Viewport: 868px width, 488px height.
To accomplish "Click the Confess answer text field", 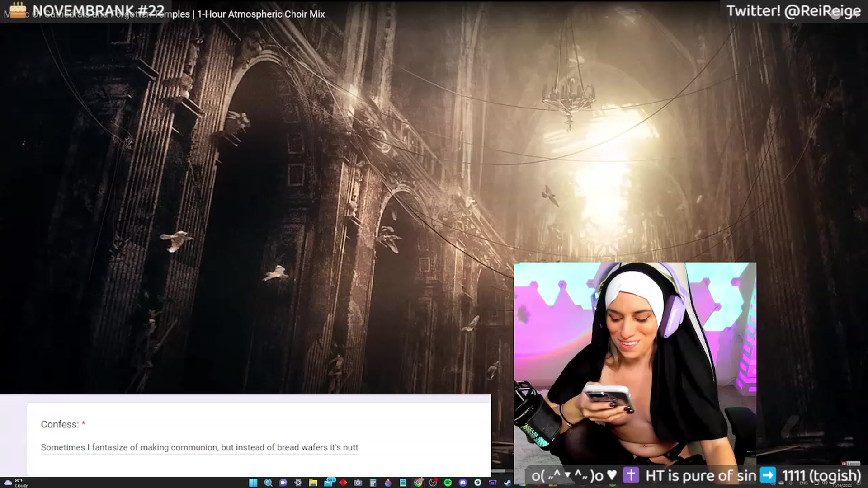I will pyautogui.click(x=199, y=447).
